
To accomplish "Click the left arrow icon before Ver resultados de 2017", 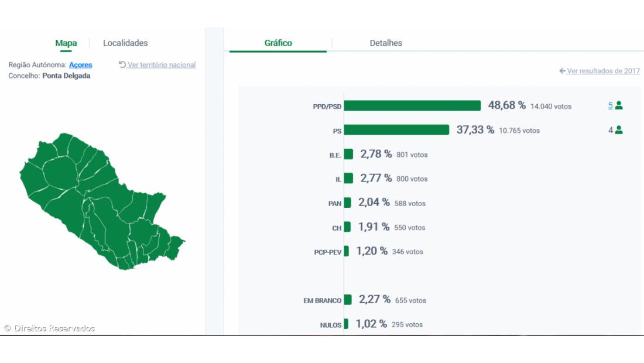I will pos(562,71).
